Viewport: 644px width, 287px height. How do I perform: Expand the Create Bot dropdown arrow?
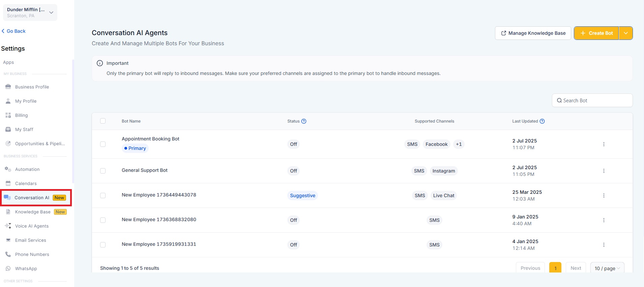click(x=626, y=33)
